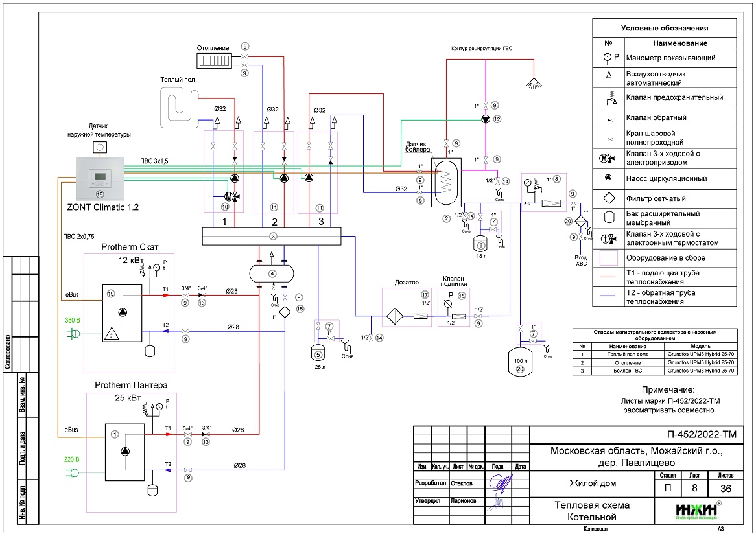The height and width of the screenshot is (534, 756).
Task: Select the recirculation pump numbered 12
Action: pyautogui.click(x=486, y=119)
